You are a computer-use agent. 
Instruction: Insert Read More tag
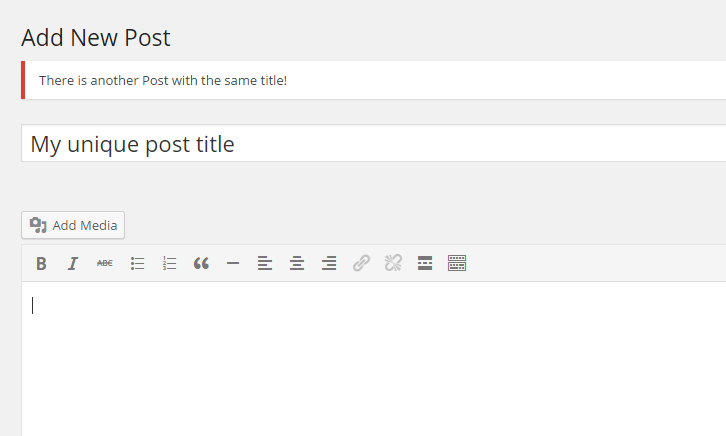425,263
